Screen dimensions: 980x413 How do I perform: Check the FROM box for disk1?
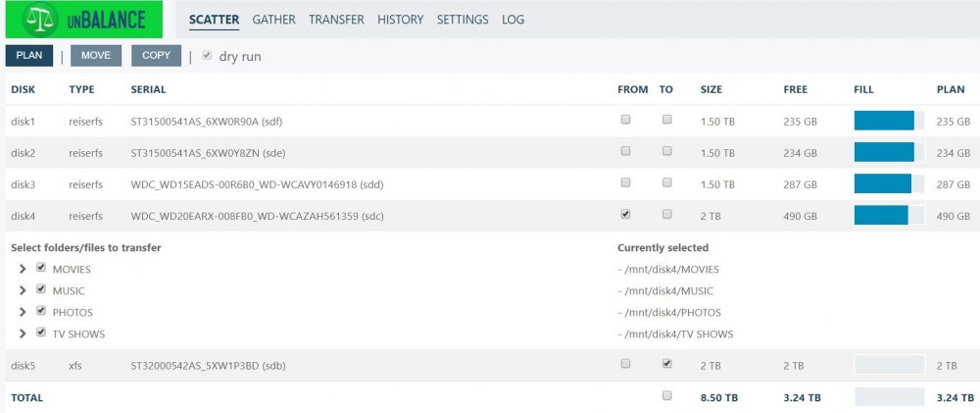[625, 120]
